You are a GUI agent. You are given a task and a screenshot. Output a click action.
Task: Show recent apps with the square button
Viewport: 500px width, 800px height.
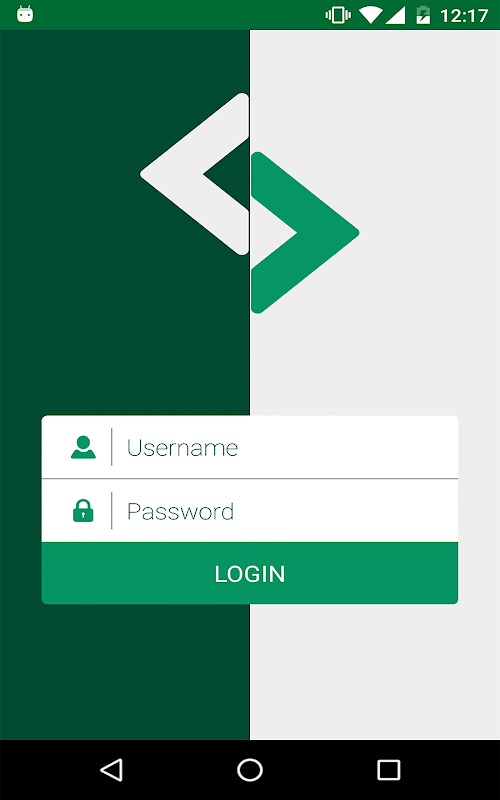388,769
